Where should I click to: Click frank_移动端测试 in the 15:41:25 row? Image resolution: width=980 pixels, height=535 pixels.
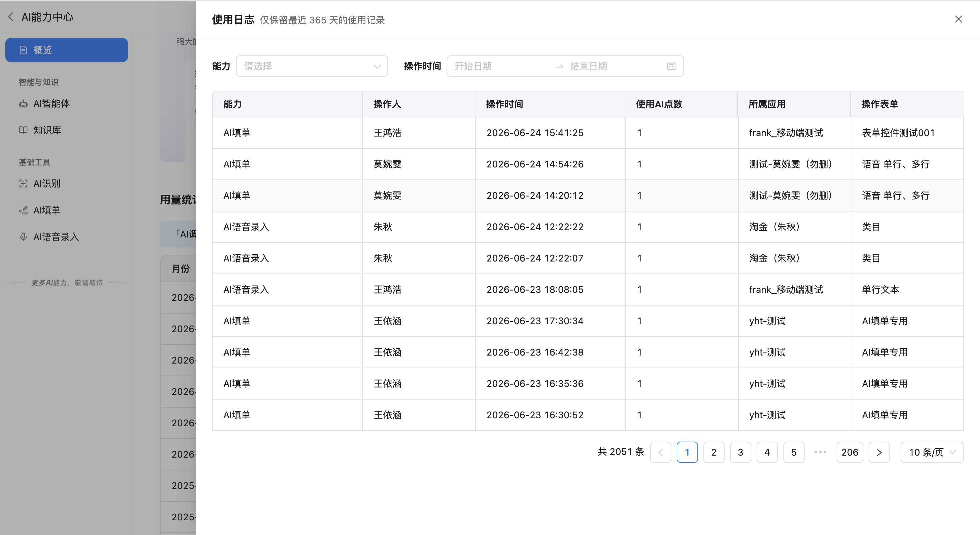click(x=786, y=133)
